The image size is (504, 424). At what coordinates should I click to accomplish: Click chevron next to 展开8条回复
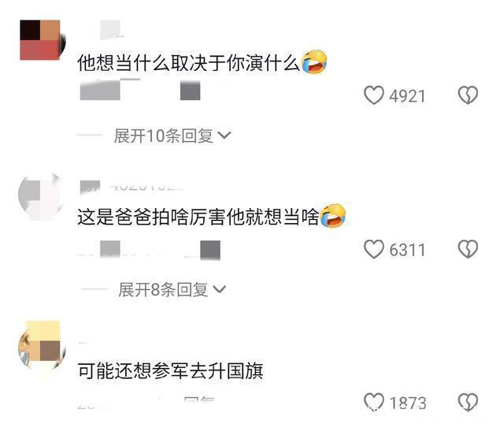click(x=220, y=289)
